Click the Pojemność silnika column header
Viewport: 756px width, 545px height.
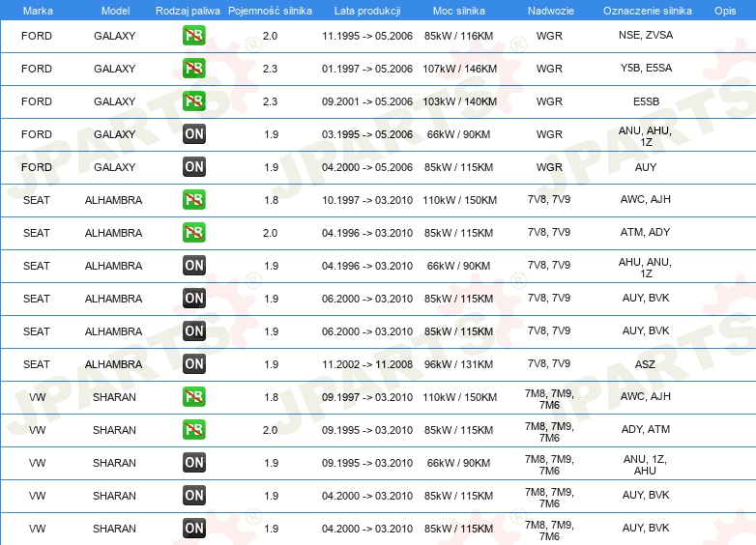(x=270, y=11)
